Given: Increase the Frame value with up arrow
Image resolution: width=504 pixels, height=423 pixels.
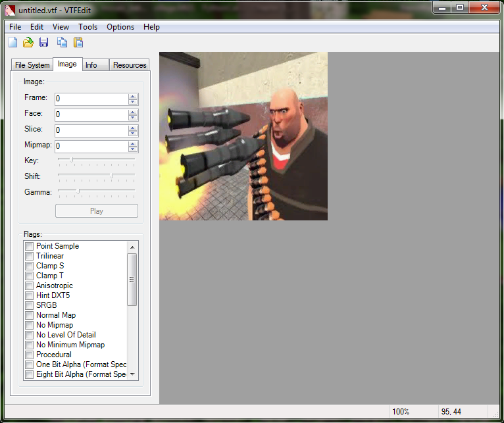Looking at the screenshot, I should [x=133, y=97].
